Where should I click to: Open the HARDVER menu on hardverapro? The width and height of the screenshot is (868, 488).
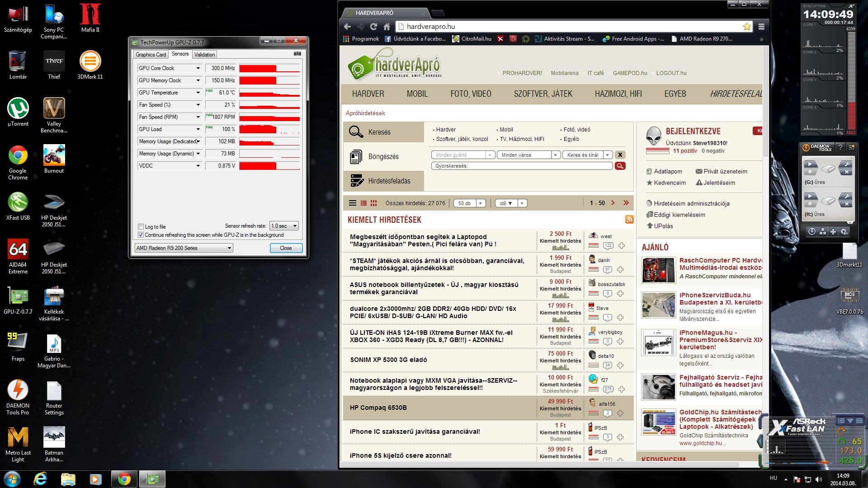pyautogui.click(x=368, y=94)
